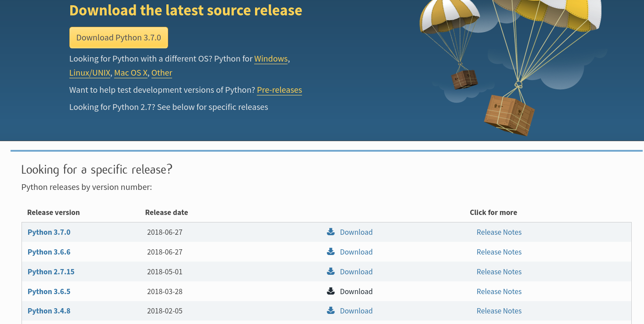
Task: View Release Notes for Python 3.6.5
Action: pyautogui.click(x=499, y=291)
